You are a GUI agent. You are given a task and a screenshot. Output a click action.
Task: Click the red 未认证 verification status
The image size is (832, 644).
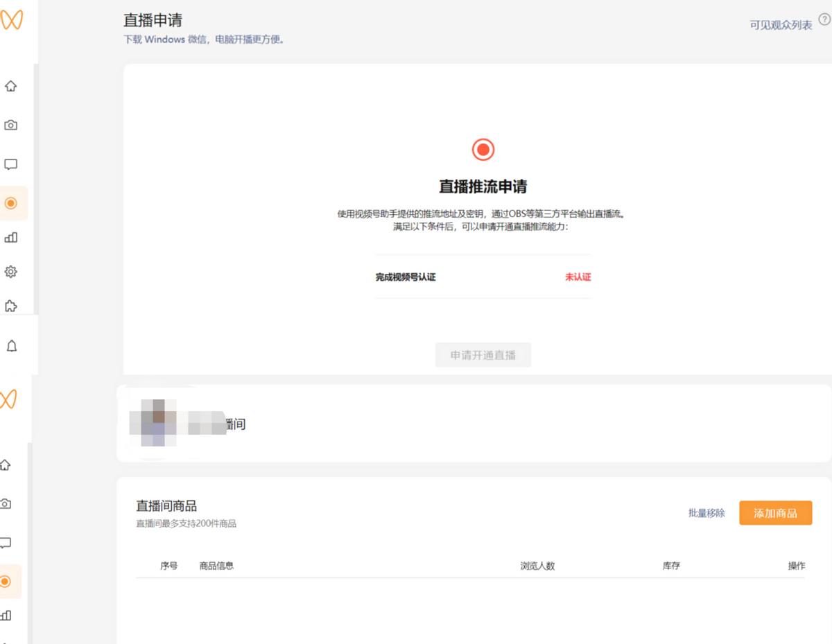[x=577, y=277]
